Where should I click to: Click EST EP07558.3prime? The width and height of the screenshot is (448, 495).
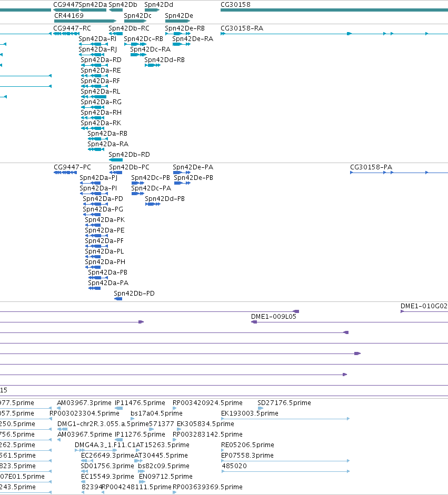(247, 455)
